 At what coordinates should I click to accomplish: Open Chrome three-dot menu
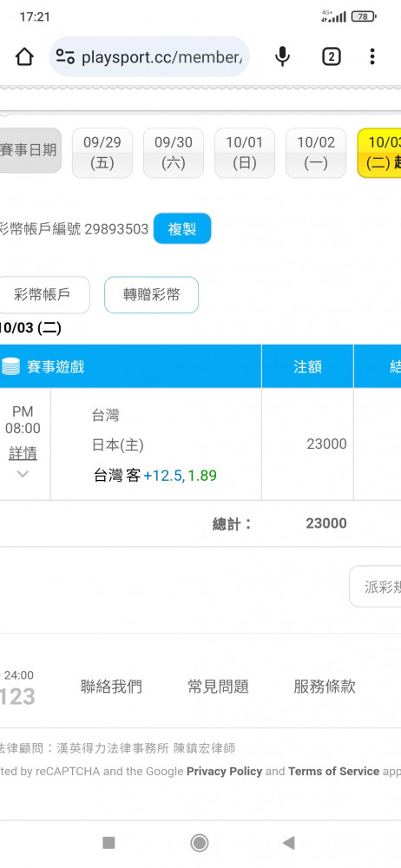click(372, 56)
